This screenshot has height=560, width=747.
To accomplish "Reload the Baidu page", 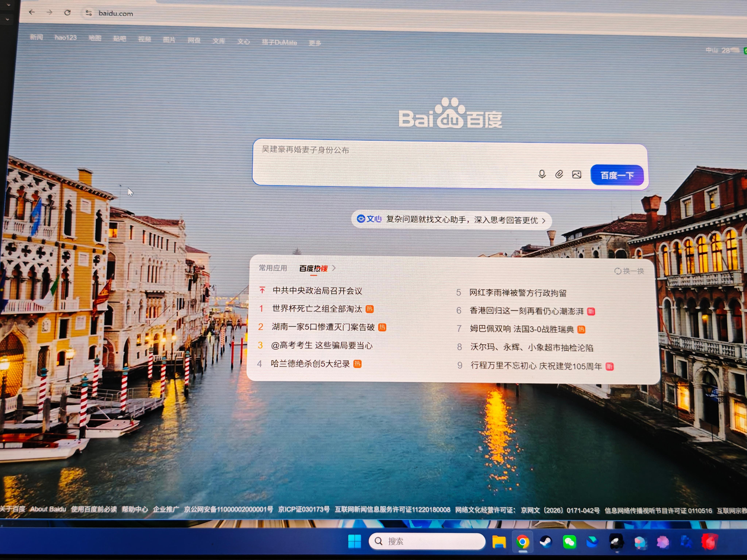I will point(67,13).
